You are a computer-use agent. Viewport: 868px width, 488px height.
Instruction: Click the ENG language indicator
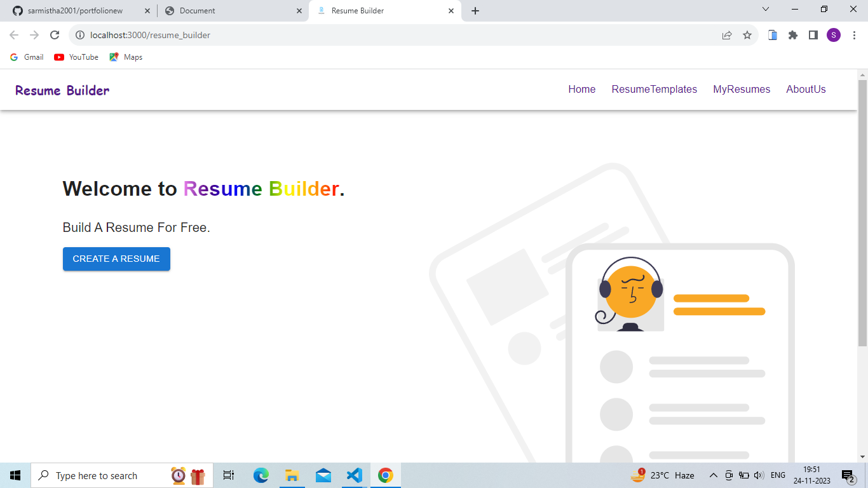point(778,475)
